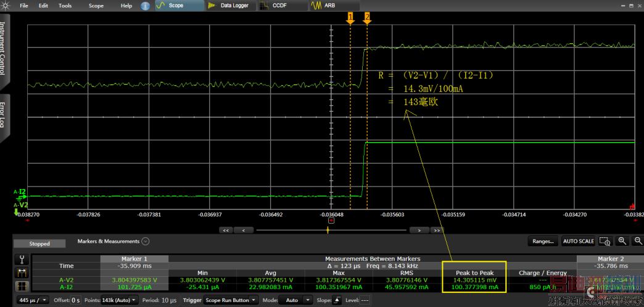Step left with the < button

click(244, 230)
